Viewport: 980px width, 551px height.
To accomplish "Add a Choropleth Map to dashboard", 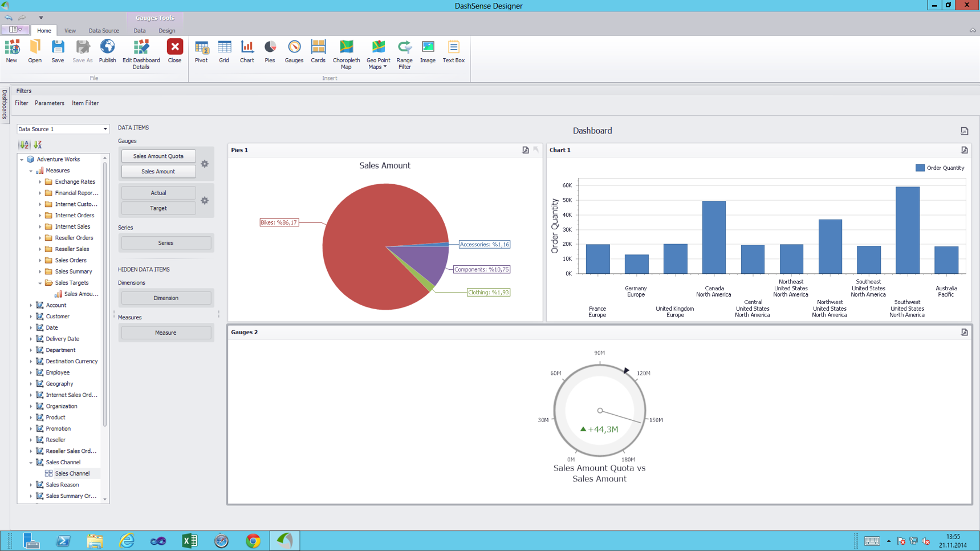I will pyautogui.click(x=346, y=54).
